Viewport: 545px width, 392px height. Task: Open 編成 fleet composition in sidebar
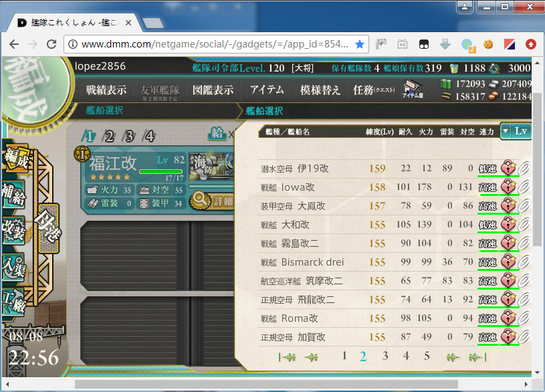pos(15,159)
